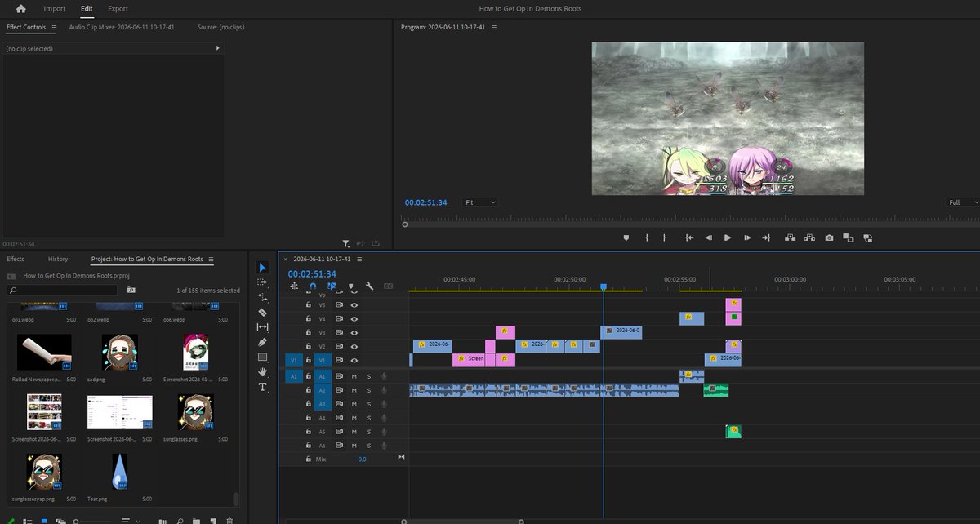Screen dimensions: 980x524
Task: Hide track V4 with eye icon
Action: point(354,318)
